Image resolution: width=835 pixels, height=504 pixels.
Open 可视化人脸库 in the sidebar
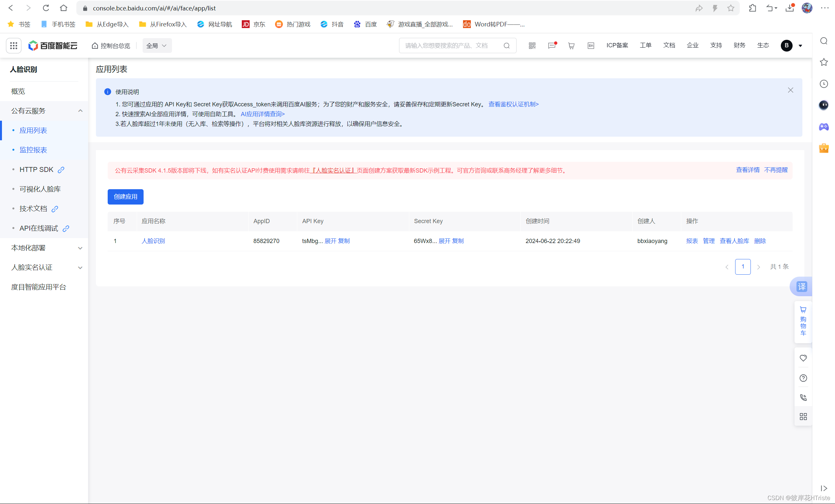[x=40, y=189]
